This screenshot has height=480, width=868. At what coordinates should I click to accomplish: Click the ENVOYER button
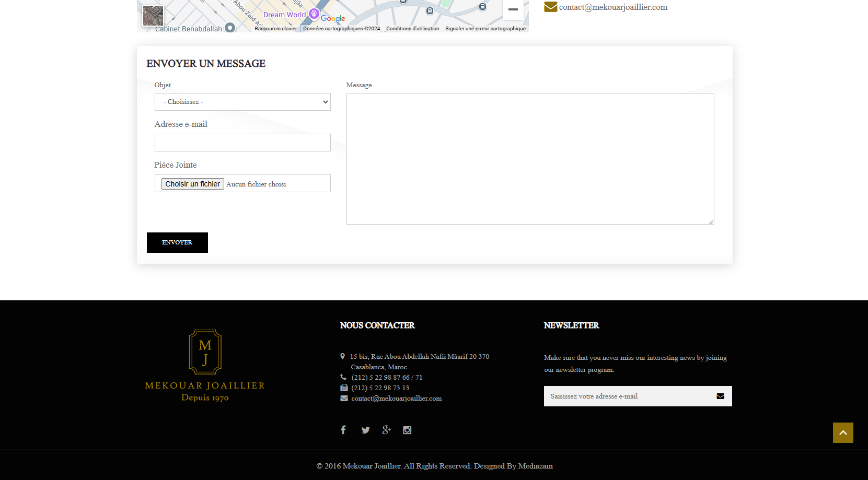coord(177,242)
